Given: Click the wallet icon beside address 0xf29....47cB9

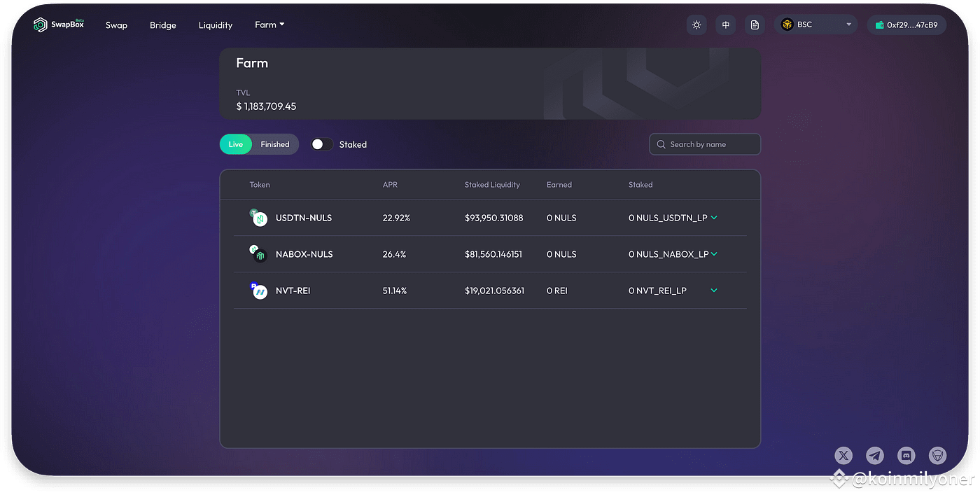Looking at the screenshot, I should tap(879, 25).
